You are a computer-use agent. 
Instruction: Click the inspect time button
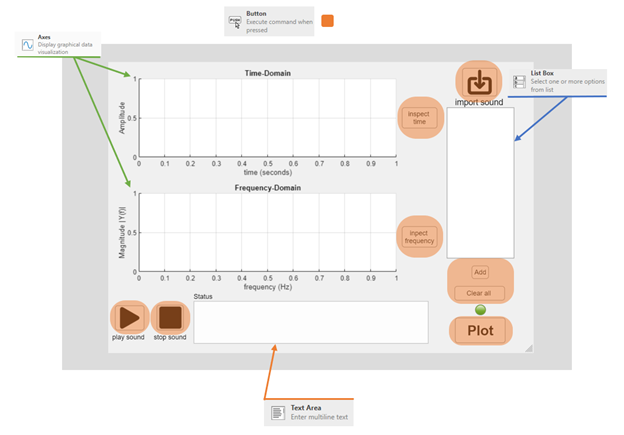[x=419, y=118]
